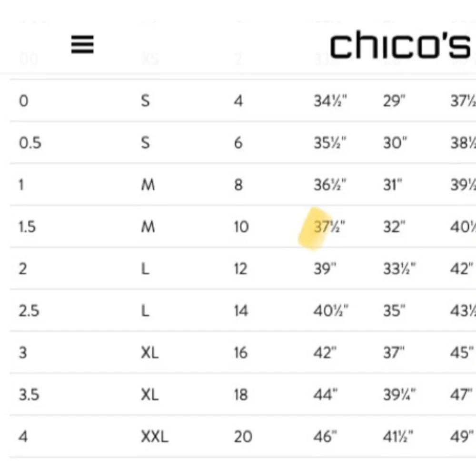Click the 39¼" waist measurement
The width and height of the screenshot is (476, 476).
pyautogui.click(x=399, y=395)
